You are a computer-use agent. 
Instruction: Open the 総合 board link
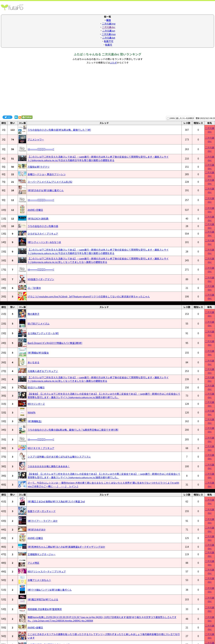click(108, 20)
